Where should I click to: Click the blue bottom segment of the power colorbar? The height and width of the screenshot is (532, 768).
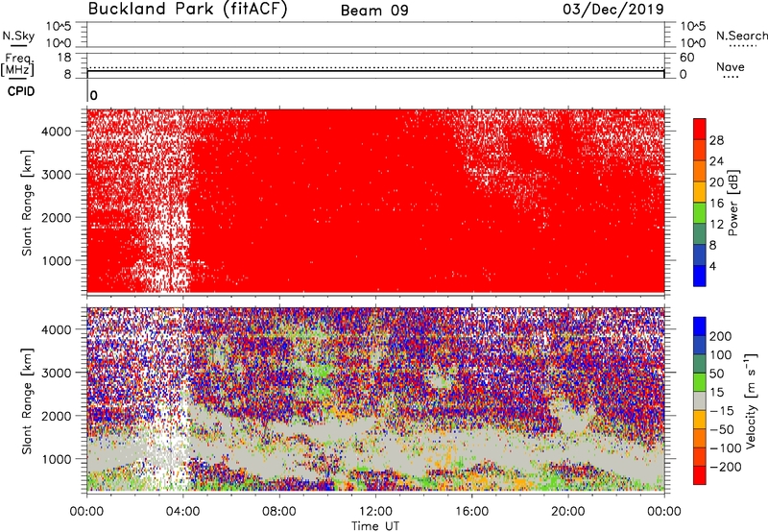tap(700, 276)
